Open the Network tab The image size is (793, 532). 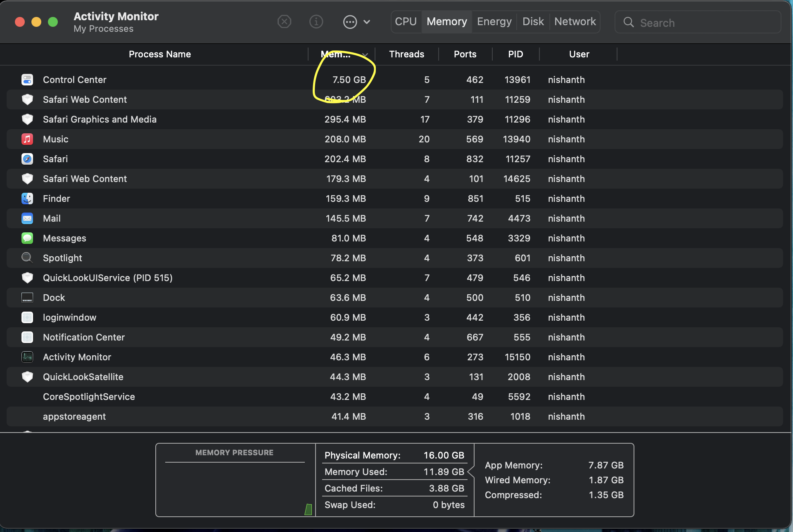pos(575,21)
